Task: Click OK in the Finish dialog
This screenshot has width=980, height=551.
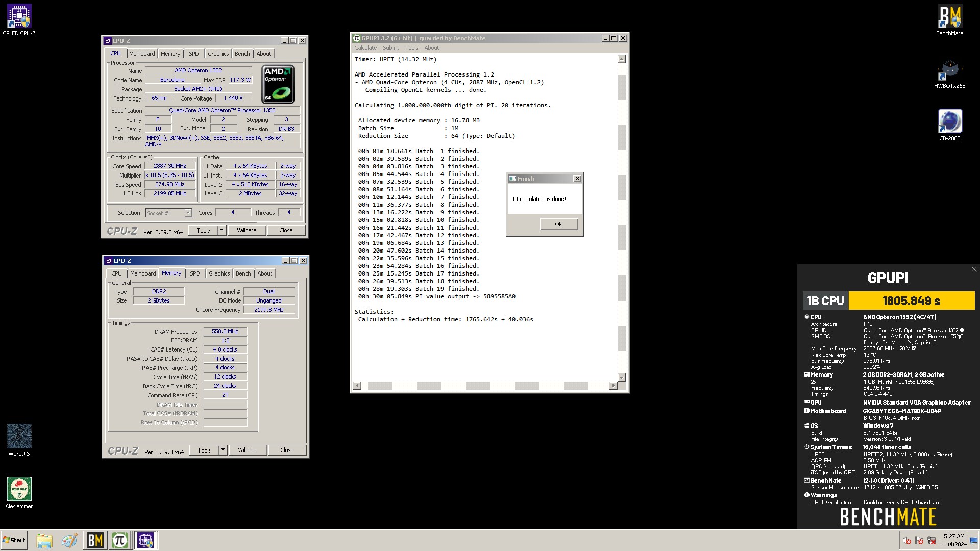Action: click(x=558, y=224)
